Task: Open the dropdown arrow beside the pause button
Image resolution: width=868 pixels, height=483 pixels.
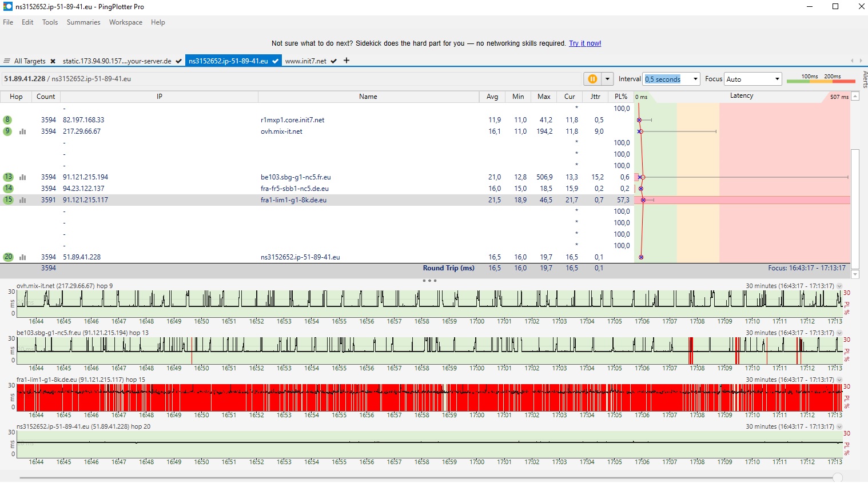Action: pyautogui.click(x=607, y=79)
